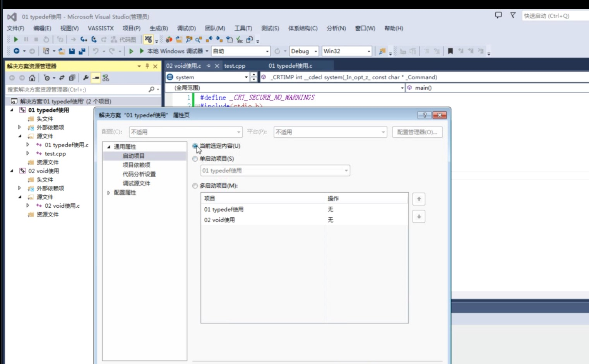The width and height of the screenshot is (589, 364).
Task: Select 02 void使用 row in startup table
Action: click(x=305, y=220)
